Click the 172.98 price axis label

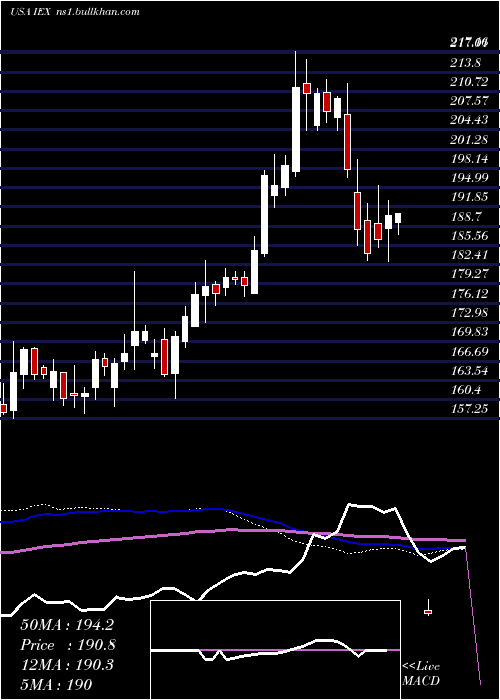[x=469, y=312]
